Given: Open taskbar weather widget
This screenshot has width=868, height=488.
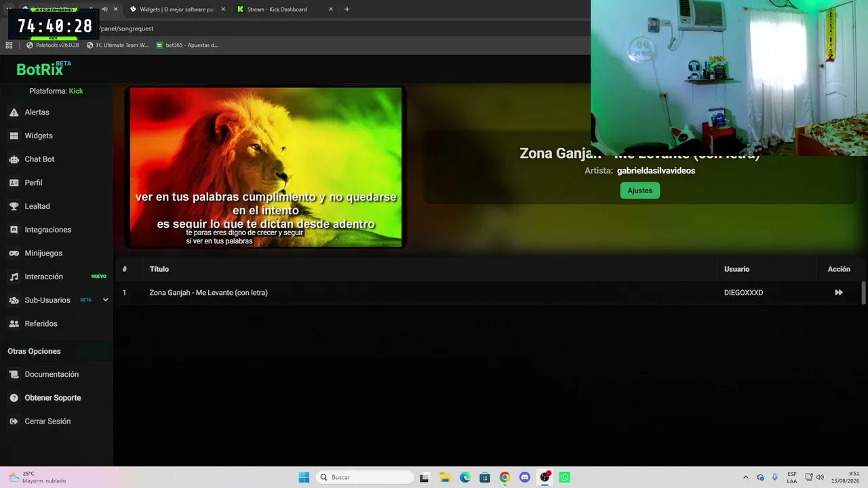Looking at the screenshot, I should pos(37,477).
